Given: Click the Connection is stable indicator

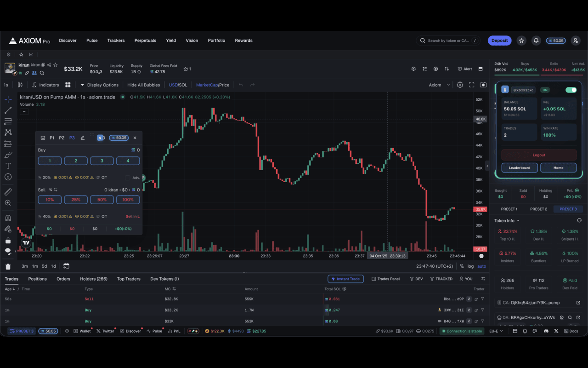Looking at the screenshot, I should coord(462,331).
